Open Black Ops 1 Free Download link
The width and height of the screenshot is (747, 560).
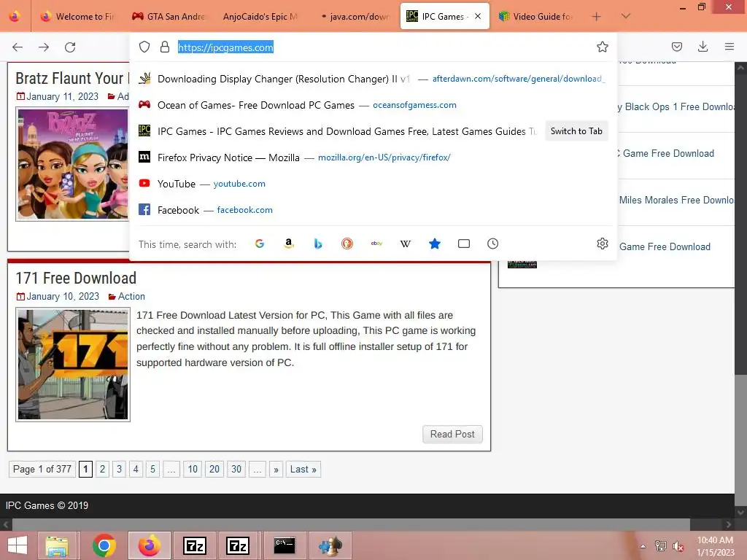(x=676, y=106)
